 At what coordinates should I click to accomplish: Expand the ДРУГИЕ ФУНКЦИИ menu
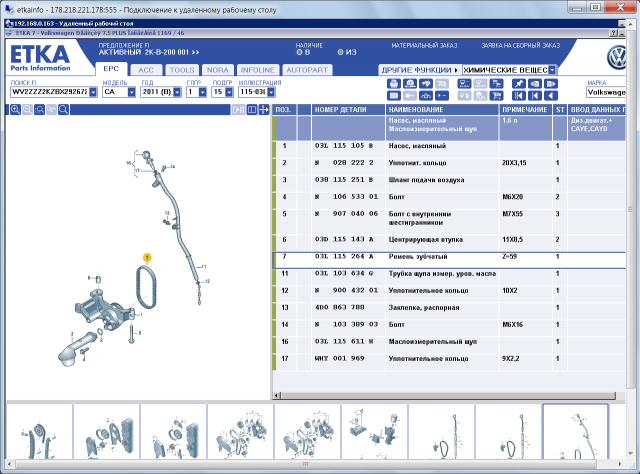pyautogui.click(x=419, y=70)
